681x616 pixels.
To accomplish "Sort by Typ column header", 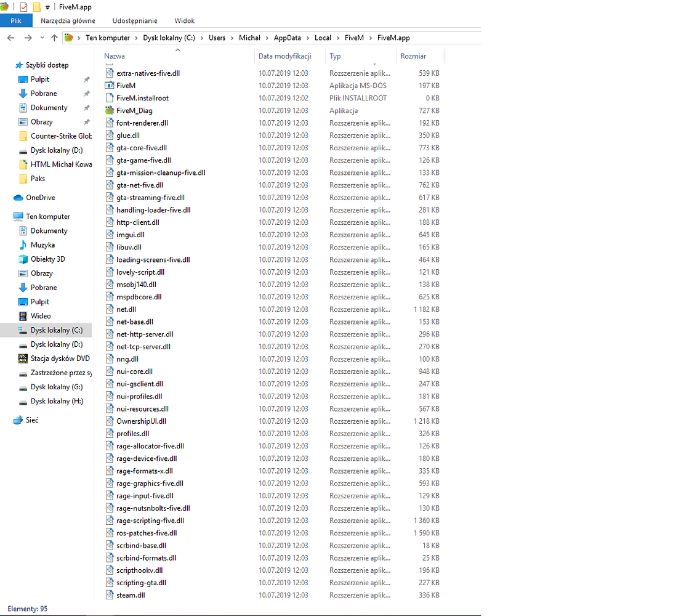I will [335, 56].
